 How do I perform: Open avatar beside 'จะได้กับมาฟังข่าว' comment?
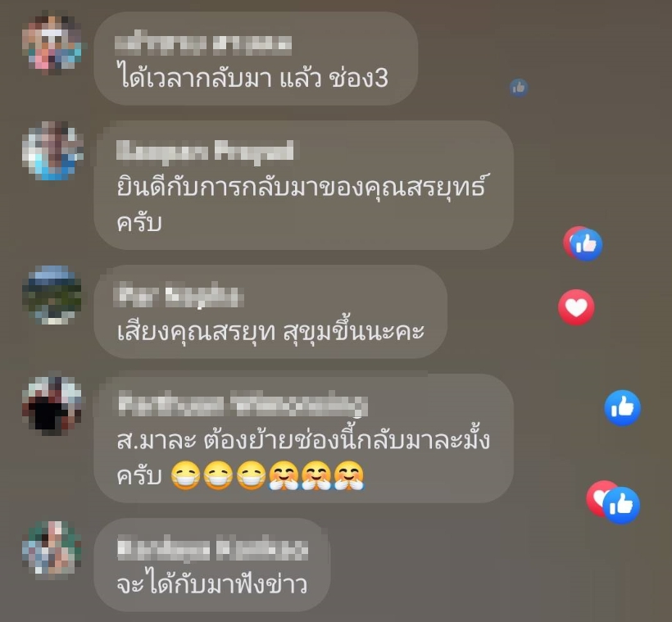pyautogui.click(x=52, y=547)
